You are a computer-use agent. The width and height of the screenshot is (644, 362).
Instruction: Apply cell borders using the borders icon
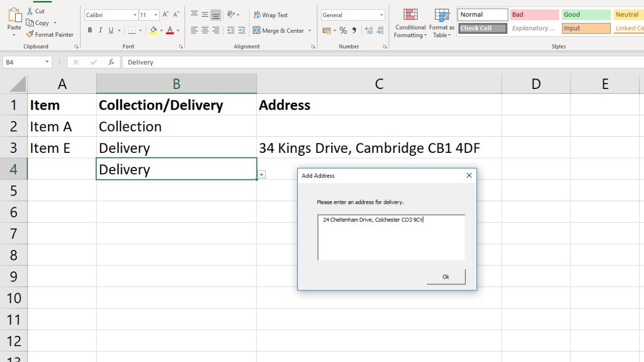pos(132,31)
